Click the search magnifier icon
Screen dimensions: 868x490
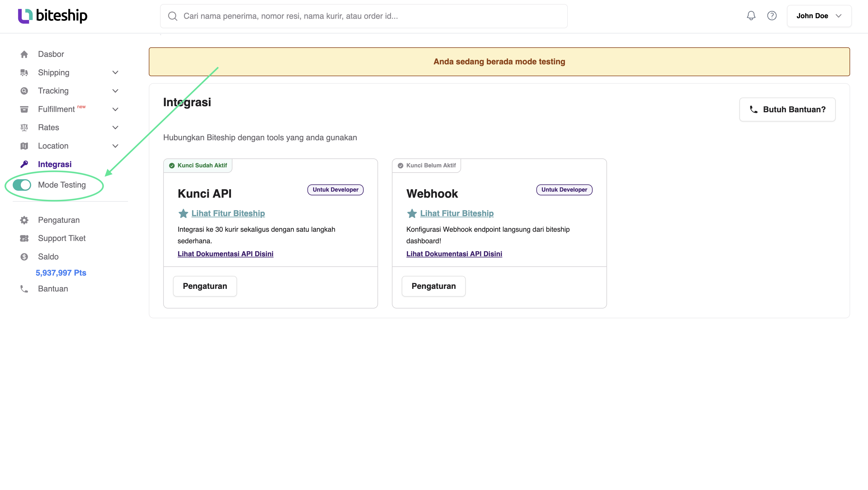[172, 16]
